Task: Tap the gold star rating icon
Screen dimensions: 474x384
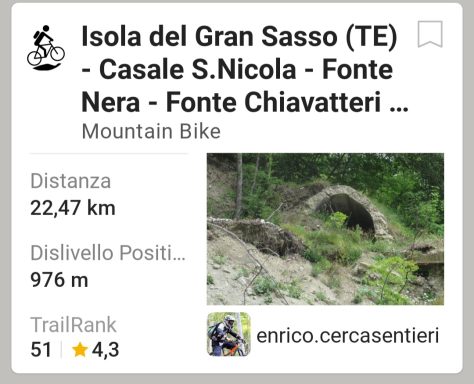Action: pos(80,350)
